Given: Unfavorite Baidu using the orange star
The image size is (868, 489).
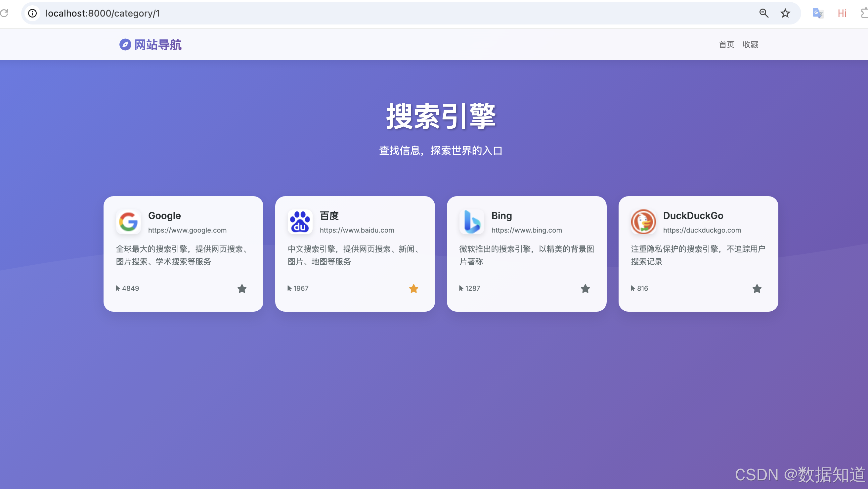Looking at the screenshot, I should coord(413,289).
